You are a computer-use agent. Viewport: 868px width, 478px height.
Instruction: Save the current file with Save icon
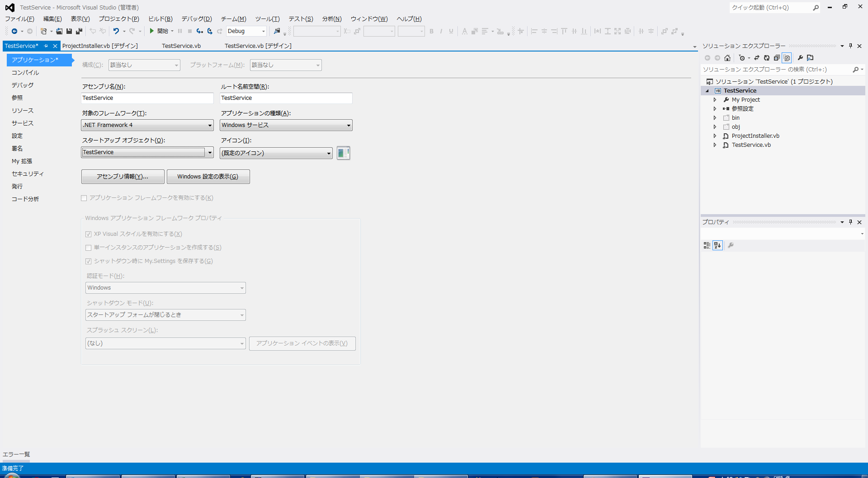tap(69, 31)
